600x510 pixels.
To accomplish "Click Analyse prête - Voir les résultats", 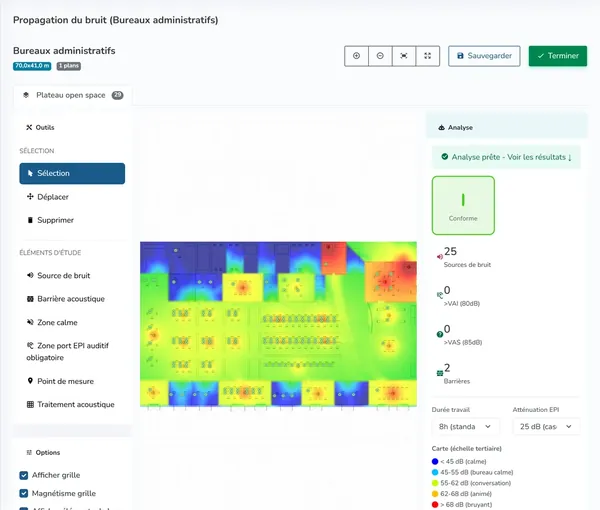I will pyautogui.click(x=506, y=157).
